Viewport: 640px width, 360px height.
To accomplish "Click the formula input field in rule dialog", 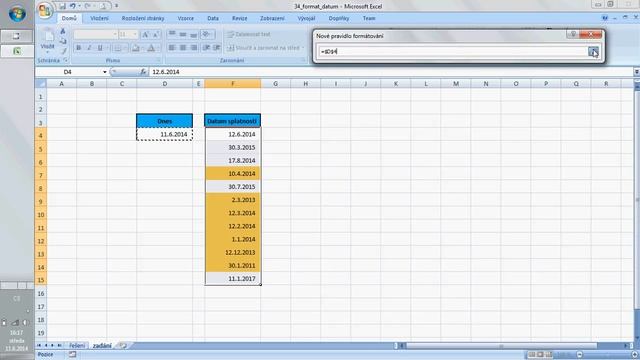I will (x=452, y=51).
